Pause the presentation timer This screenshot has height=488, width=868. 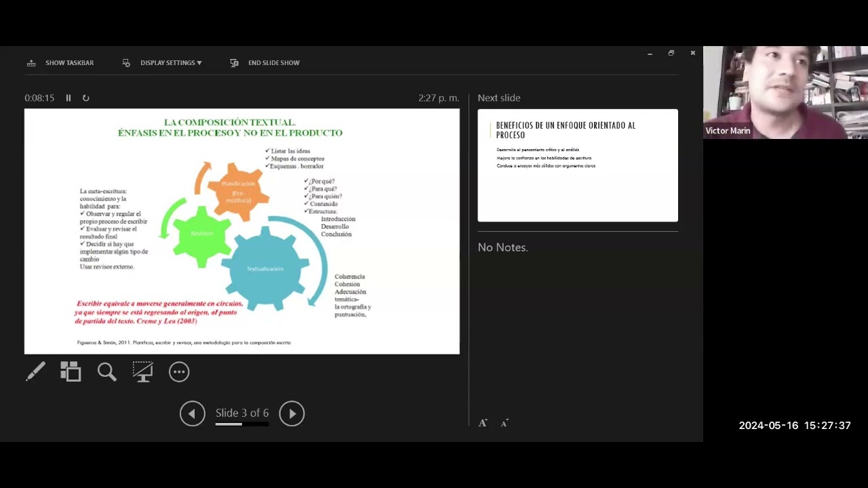tap(68, 98)
